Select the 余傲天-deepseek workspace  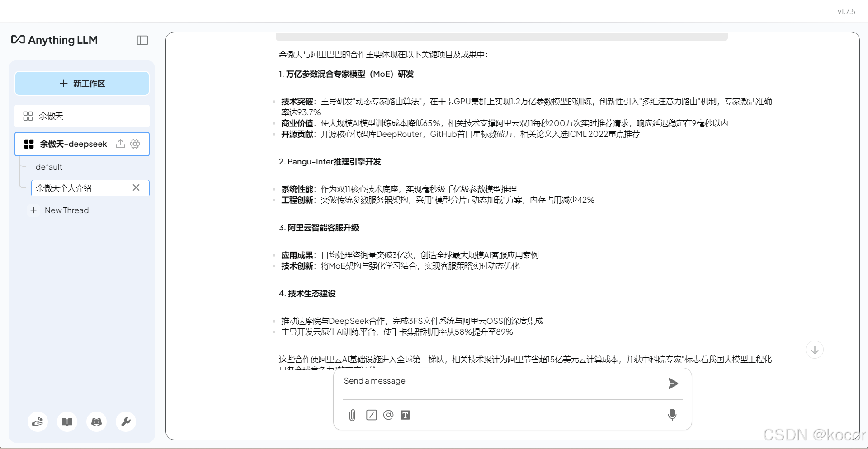tap(82, 144)
